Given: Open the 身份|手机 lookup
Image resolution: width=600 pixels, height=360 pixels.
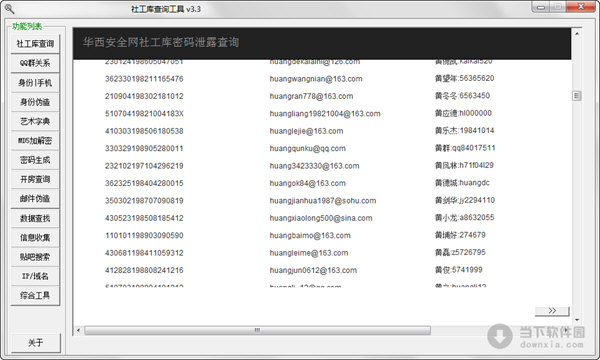Looking at the screenshot, I should tap(35, 83).
